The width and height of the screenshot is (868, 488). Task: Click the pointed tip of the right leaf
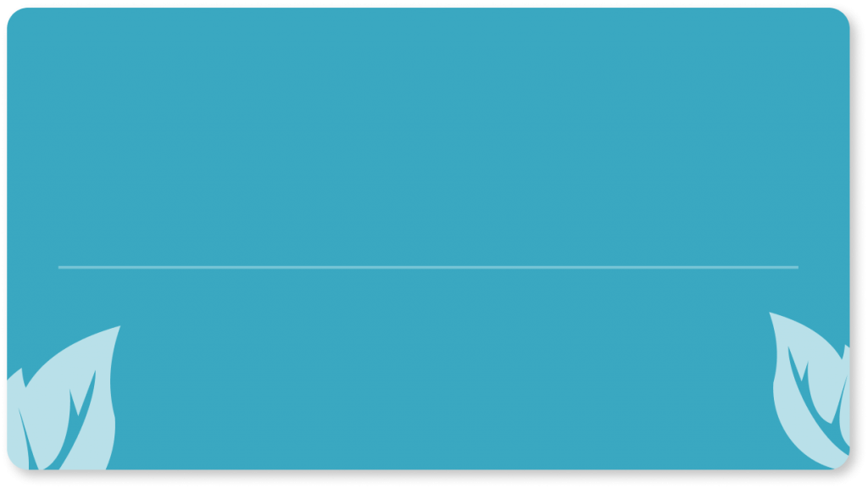tap(772, 314)
